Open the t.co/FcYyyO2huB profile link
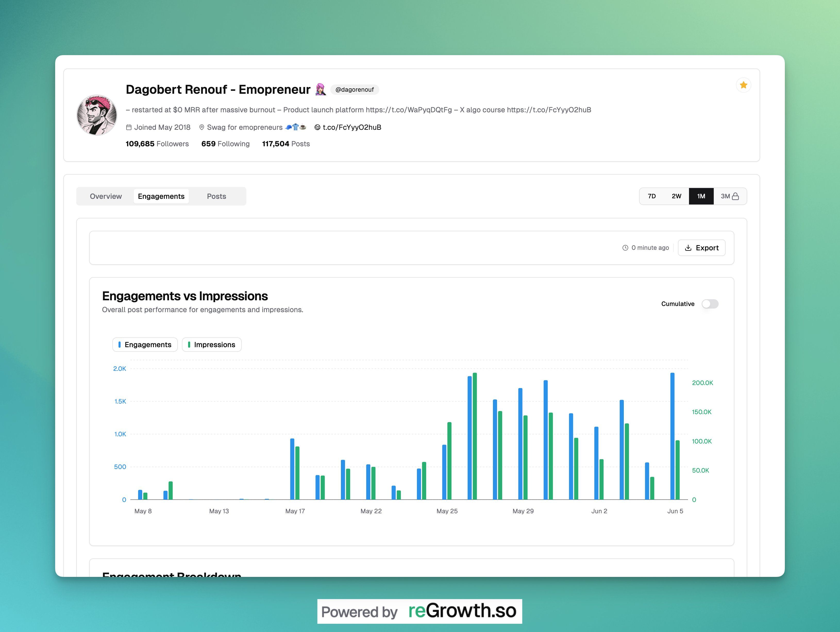This screenshot has width=840, height=632. point(352,127)
